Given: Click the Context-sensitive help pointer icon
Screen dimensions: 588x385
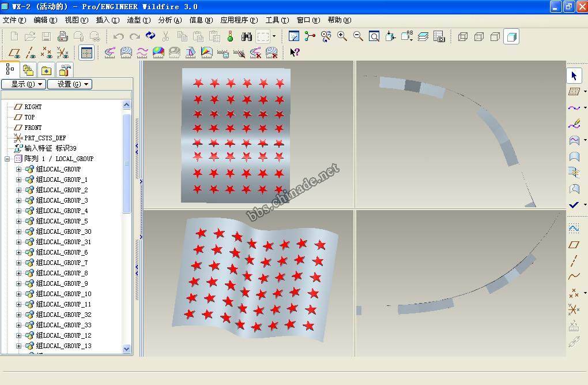Looking at the screenshot, I should point(295,53).
